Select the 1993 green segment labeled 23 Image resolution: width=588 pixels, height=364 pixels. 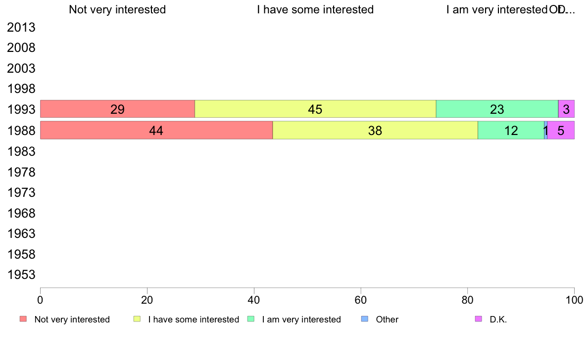point(497,109)
